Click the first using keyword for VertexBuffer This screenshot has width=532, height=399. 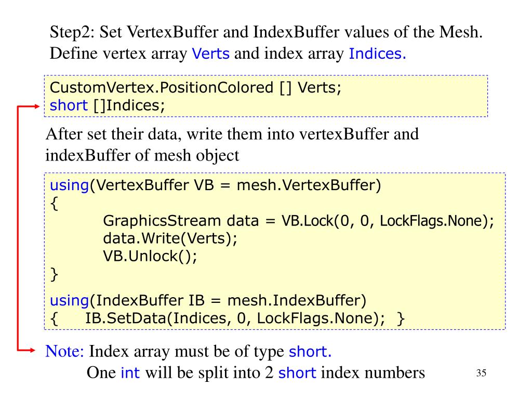69,185
